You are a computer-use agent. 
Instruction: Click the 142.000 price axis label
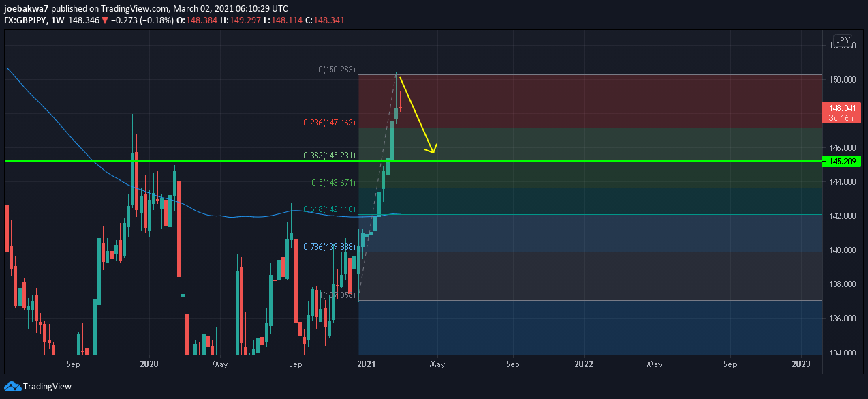842,216
